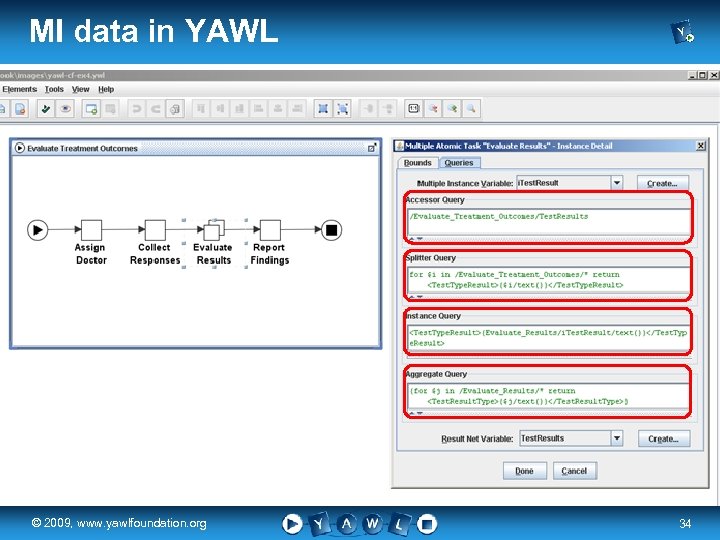Click the net window maximize icon

[372, 148]
